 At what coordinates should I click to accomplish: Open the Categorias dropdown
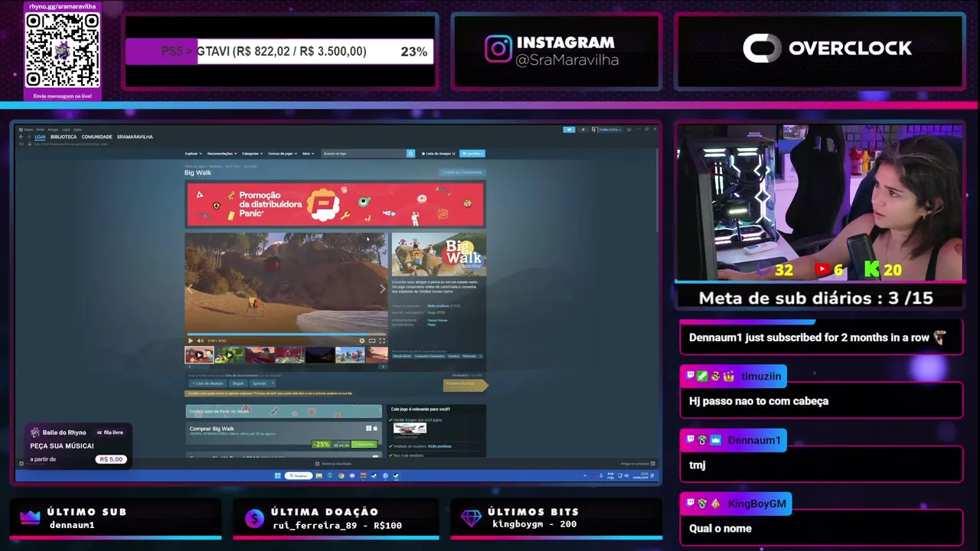coord(253,153)
